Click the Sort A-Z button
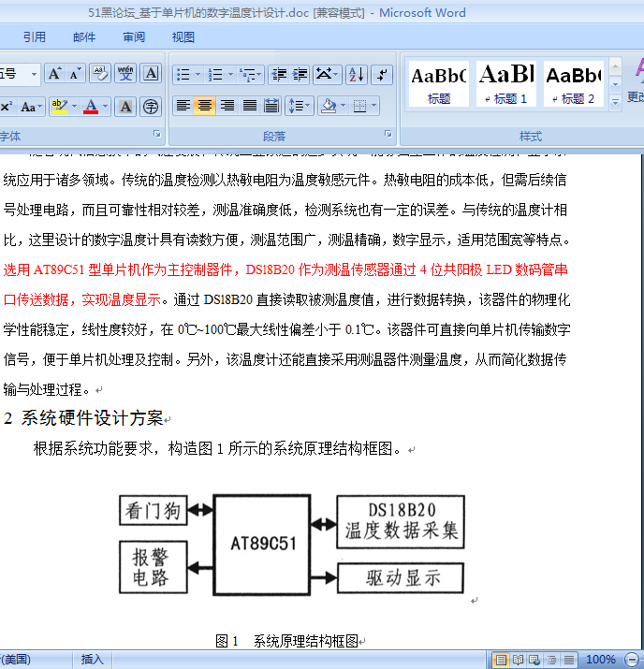 357,75
